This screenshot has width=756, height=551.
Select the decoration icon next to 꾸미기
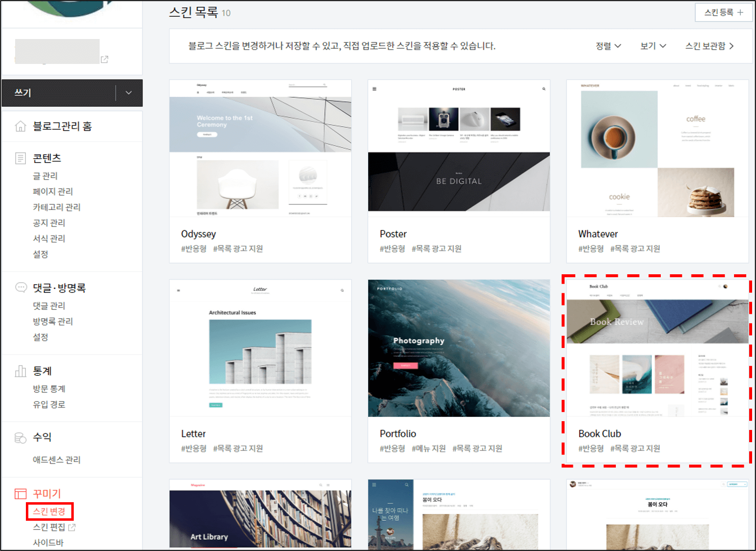(x=20, y=493)
